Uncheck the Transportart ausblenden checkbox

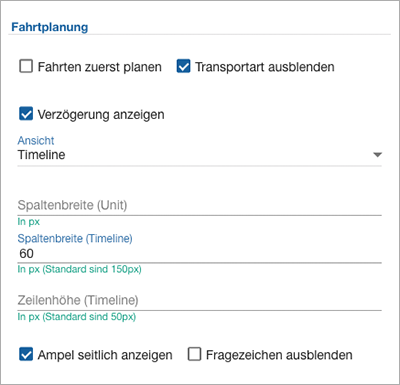pos(183,66)
